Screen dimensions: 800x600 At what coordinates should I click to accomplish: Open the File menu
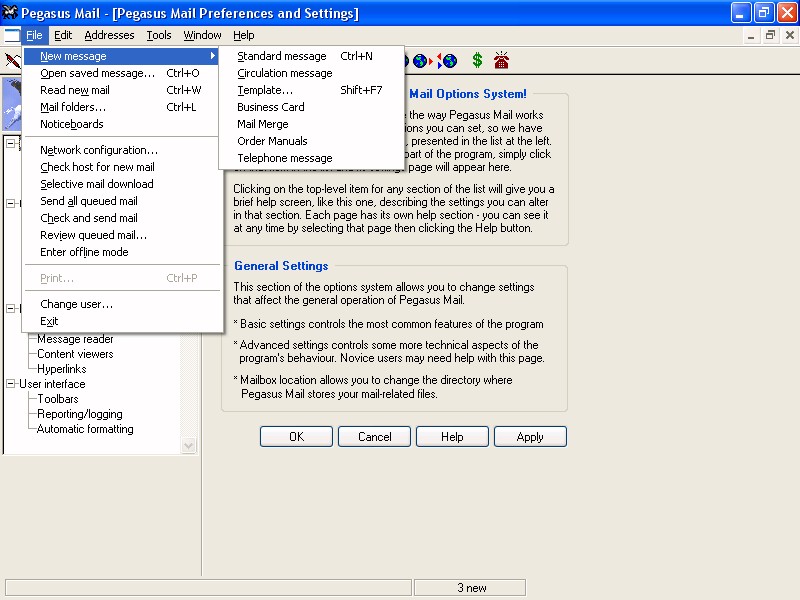[x=34, y=35]
